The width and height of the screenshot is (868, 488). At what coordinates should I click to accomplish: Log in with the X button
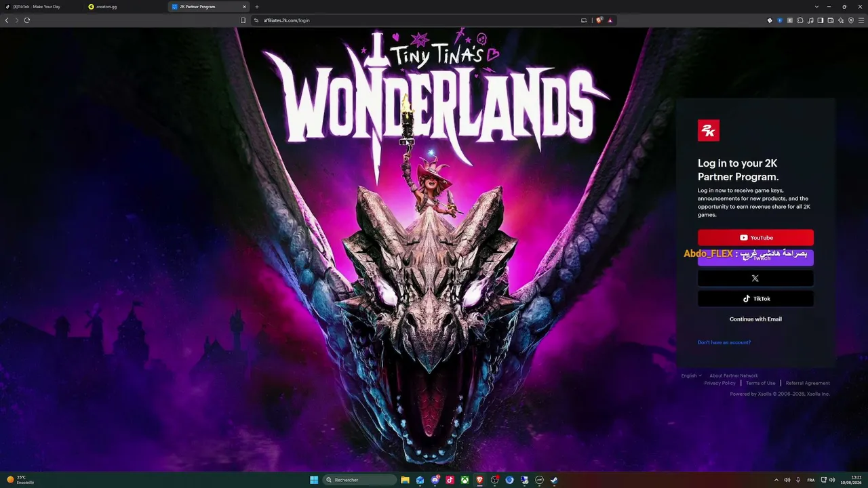(x=755, y=278)
